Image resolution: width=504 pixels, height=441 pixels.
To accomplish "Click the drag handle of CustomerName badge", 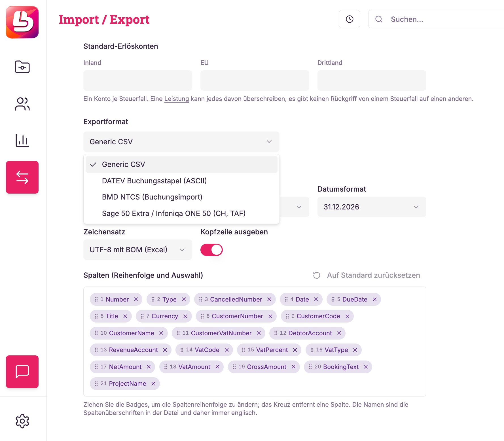I will tap(96, 333).
